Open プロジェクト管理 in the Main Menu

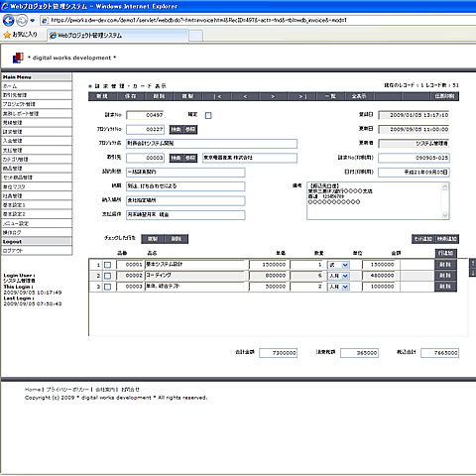pyautogui.click(x=37, y=104)
